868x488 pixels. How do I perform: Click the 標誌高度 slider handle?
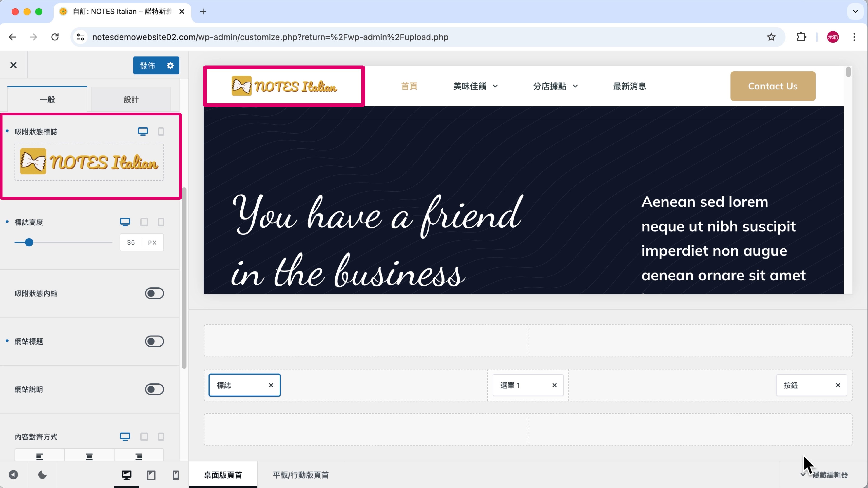29,242
